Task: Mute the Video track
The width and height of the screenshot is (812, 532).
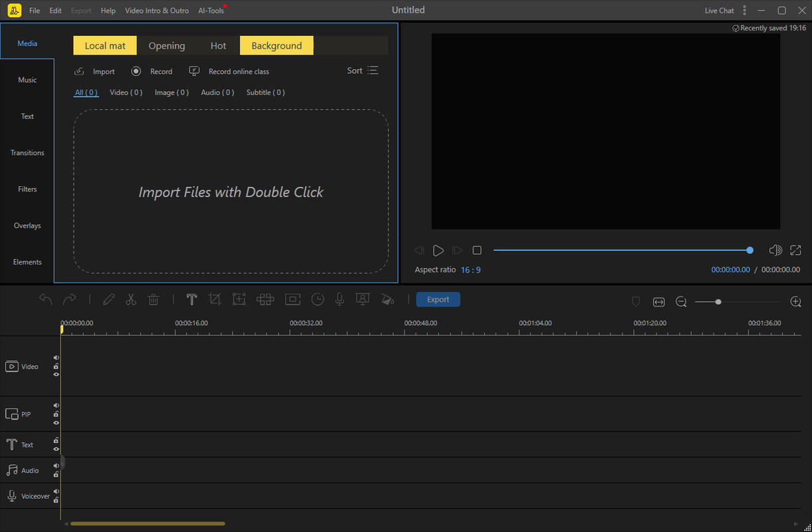Action: (57, 358)
